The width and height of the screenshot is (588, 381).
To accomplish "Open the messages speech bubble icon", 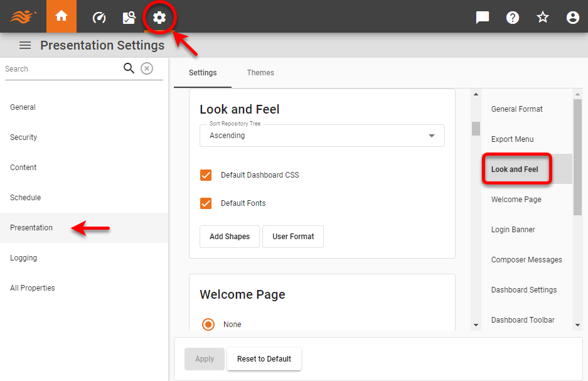I will (x=482, y=18).
